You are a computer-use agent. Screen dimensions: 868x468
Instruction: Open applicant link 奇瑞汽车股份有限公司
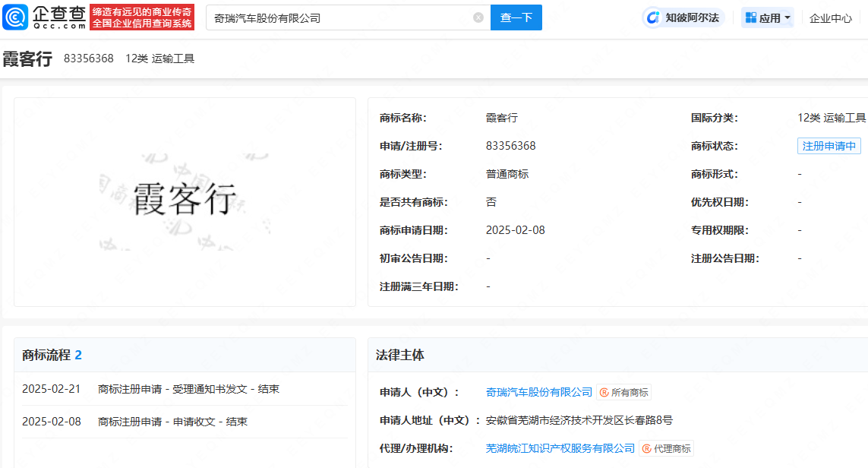[x=538, y=392]
